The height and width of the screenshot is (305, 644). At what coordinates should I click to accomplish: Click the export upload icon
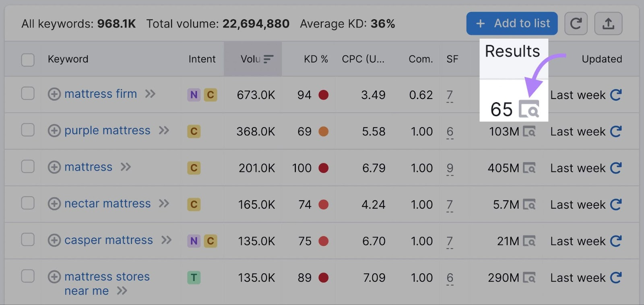608,24
